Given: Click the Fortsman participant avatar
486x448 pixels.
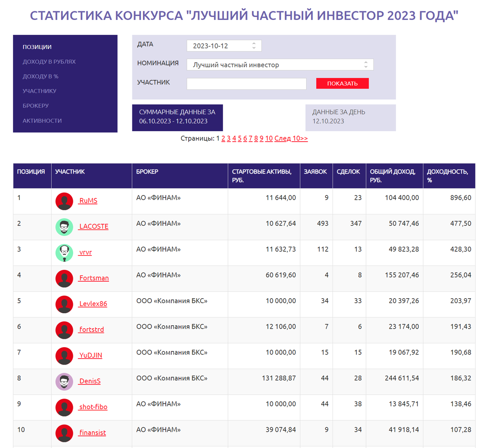Looking at the screenshot, I should click(x=64, y=278).
